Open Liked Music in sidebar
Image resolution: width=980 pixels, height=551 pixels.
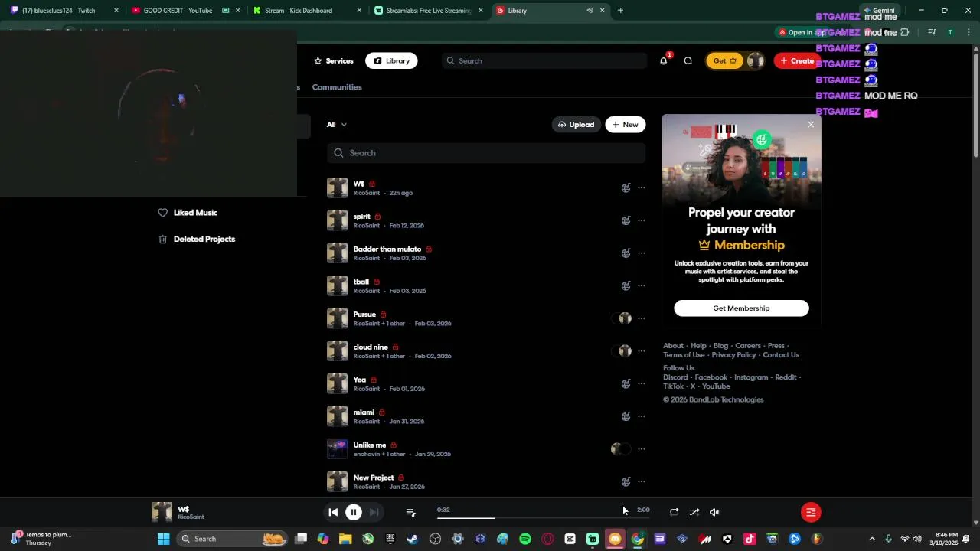coord(188,213)
